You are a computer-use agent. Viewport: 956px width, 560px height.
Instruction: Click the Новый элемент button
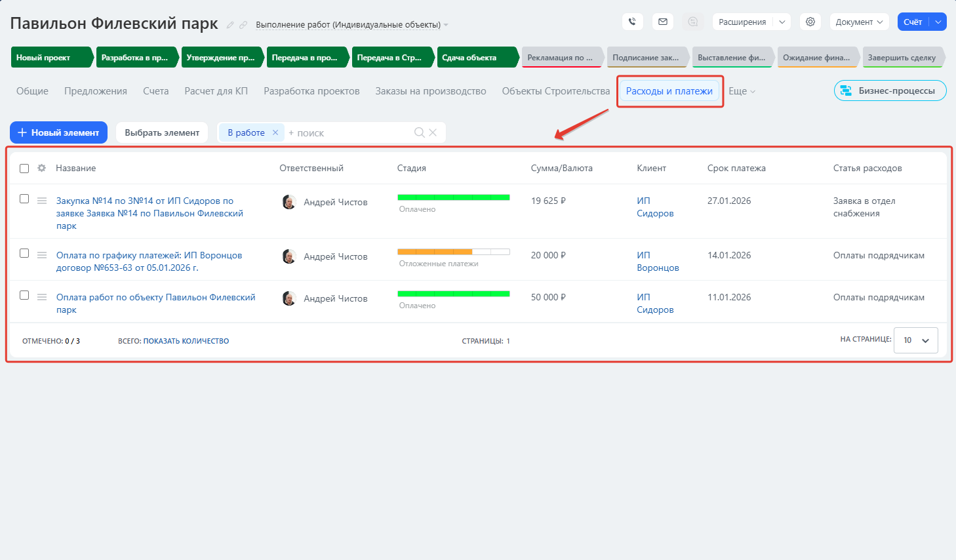point(58,132)
